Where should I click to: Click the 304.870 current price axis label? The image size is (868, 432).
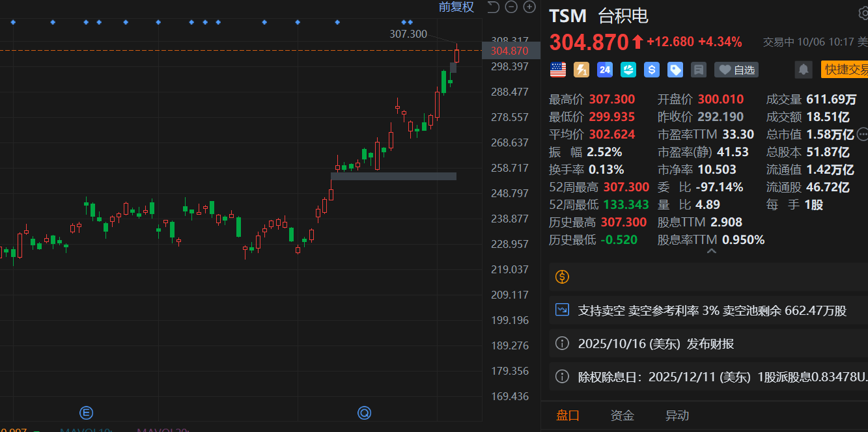(511, 51)
